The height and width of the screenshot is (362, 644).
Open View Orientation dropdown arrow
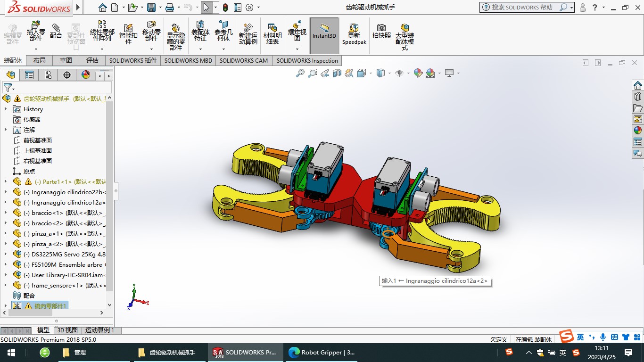371,73
